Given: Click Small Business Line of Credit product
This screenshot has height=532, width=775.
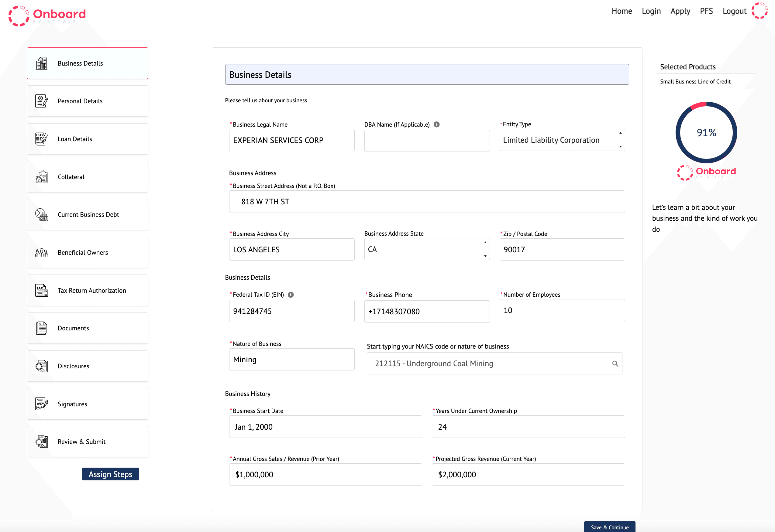Looking at the screenshot, I should tap(695, 82).
